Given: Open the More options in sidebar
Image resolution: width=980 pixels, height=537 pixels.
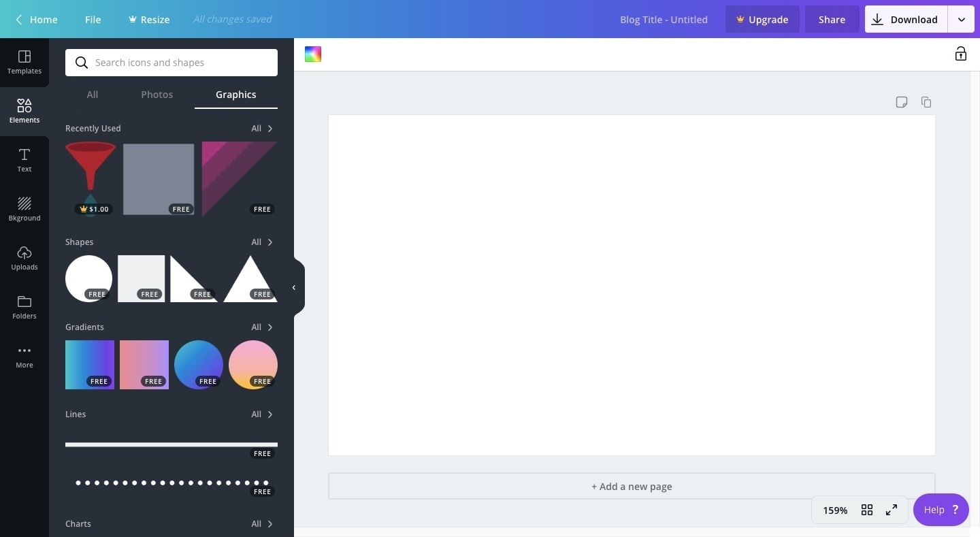Looking at the screenshot, I should coord(24,356).
